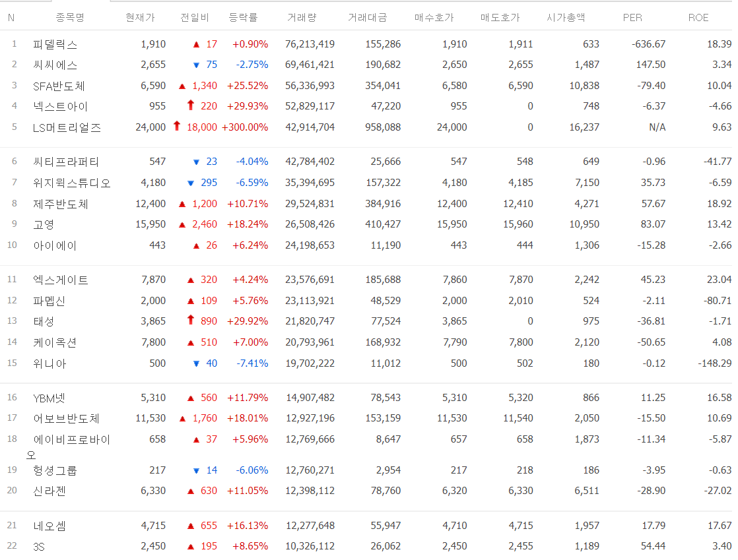The height and width of the screenshot is (560, 738).
Task: Click the 거래량 column header
Action: click(302, 18)
